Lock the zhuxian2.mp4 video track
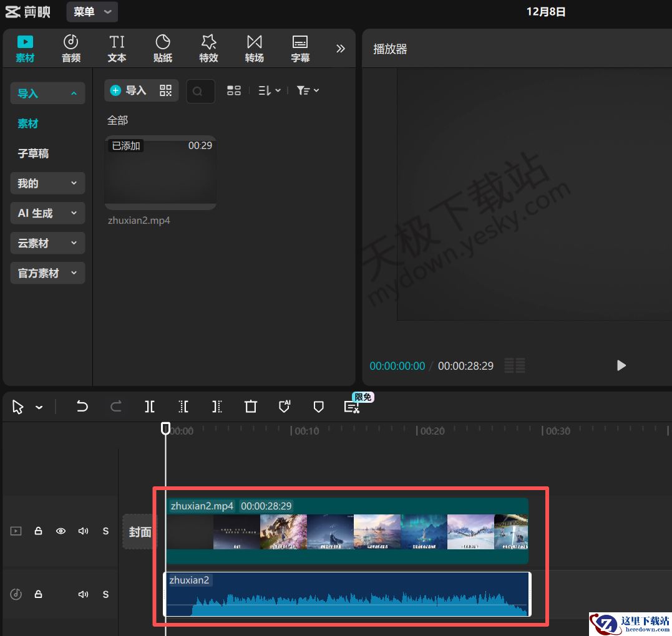 (38, 531)
